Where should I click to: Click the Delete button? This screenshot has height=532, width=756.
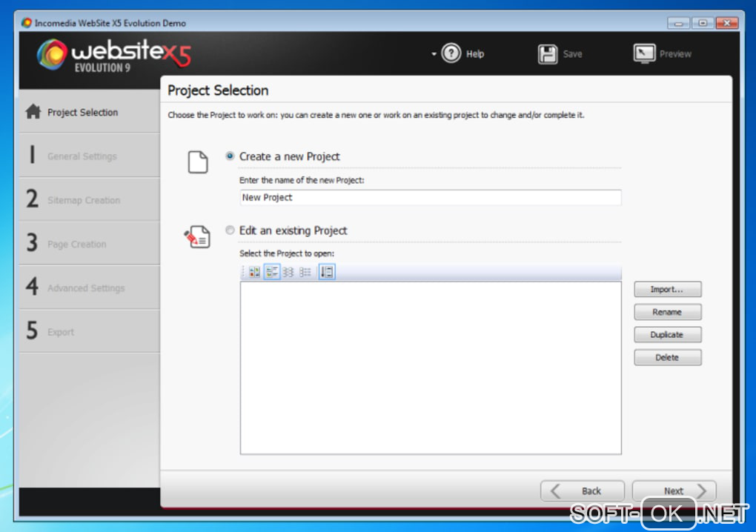click(x=668, y=357)
